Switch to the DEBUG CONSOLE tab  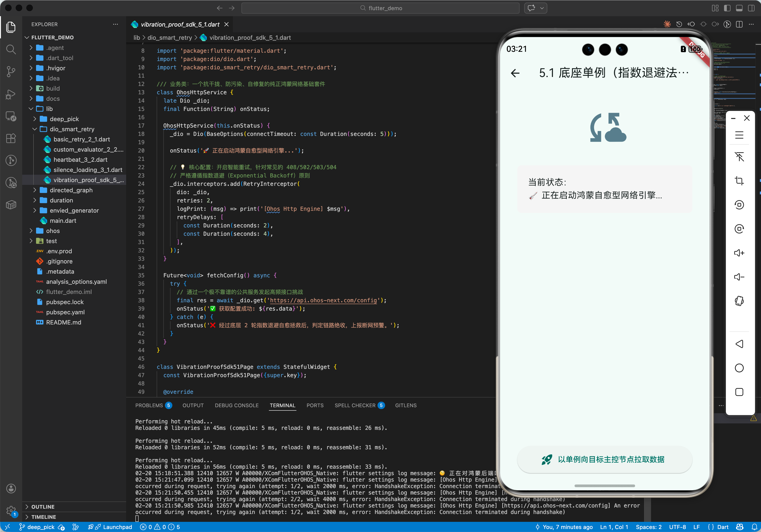(236, 405)
